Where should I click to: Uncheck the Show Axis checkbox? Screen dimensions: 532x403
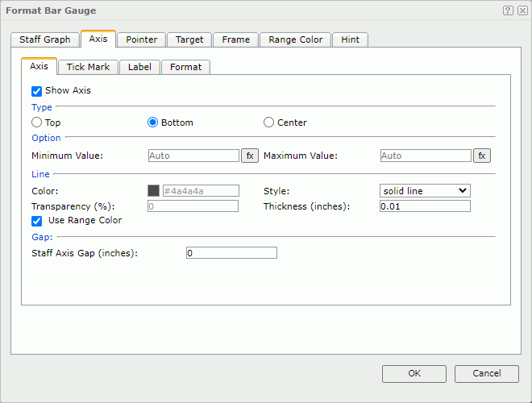pyautogui.click(x=36, y=91)
